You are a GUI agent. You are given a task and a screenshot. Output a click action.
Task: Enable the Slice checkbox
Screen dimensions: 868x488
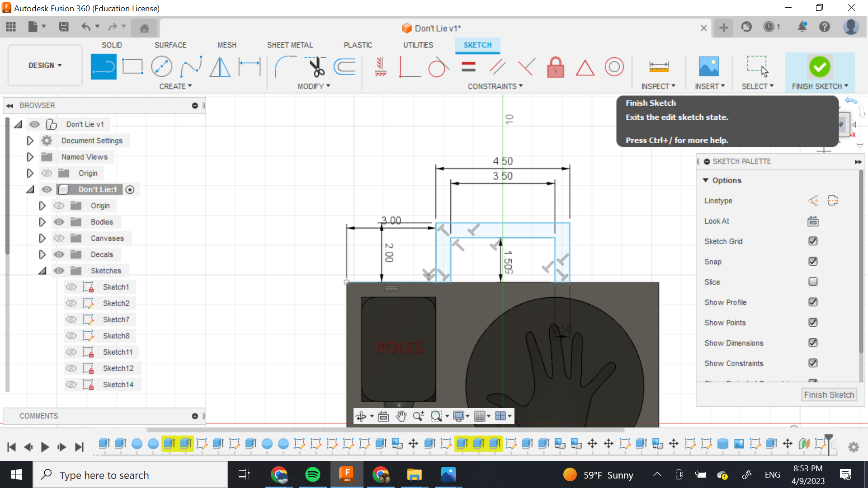point(813,282)
